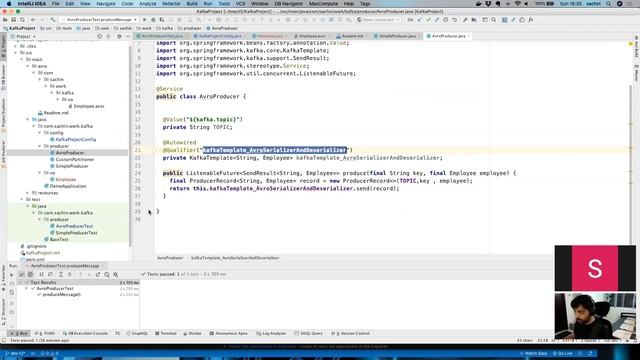Click the collapse-all icon in Project panel header

pyautogui.click(x=109, y=36)
